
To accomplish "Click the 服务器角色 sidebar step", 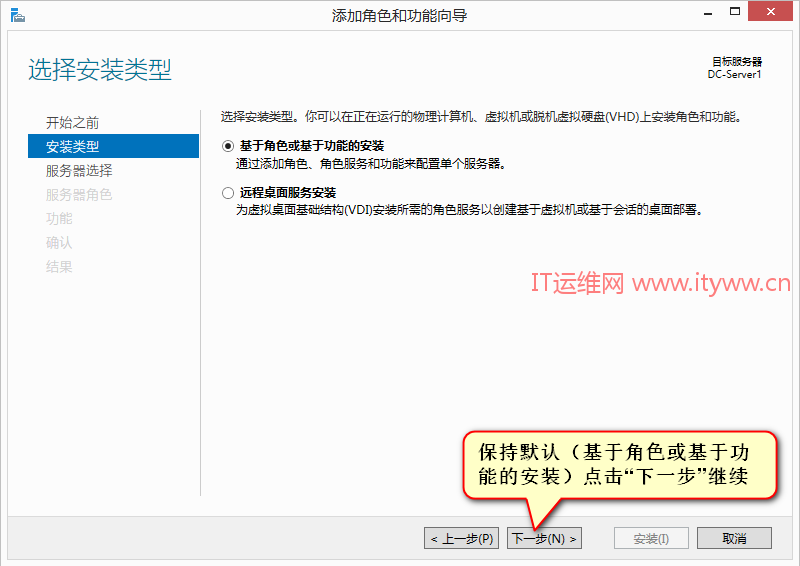I will (79, 194).
